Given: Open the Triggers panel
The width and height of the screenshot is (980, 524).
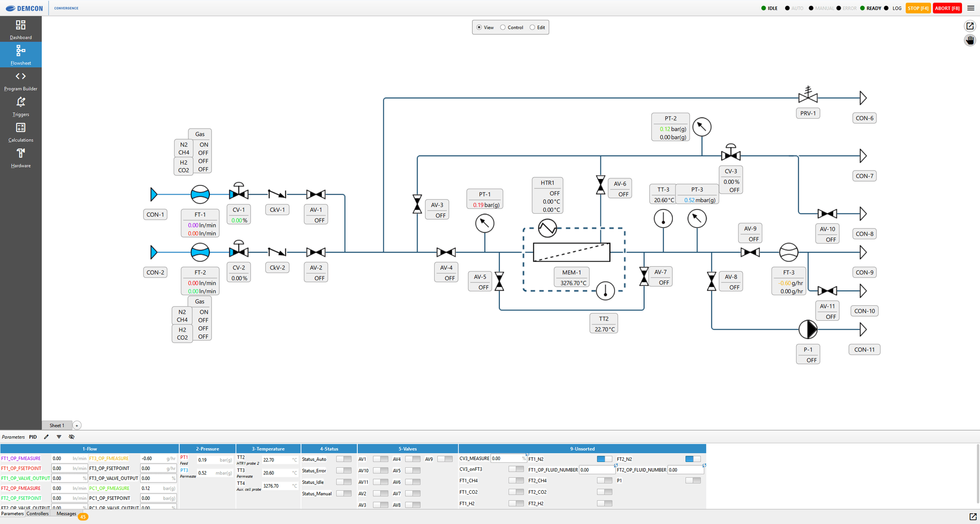Looking at the screenshot, I should (x=20, y=106).
